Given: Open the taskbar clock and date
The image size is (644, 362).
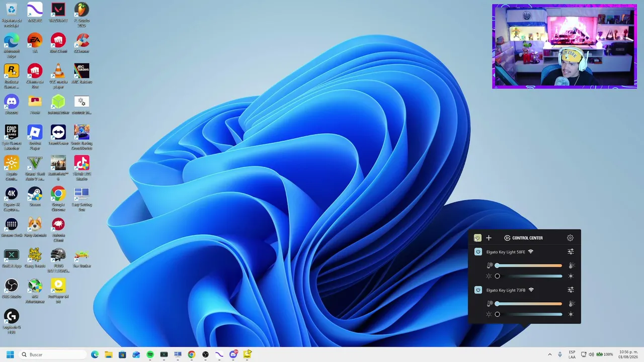Looking at the screenshot, I should tap(628, 354).
